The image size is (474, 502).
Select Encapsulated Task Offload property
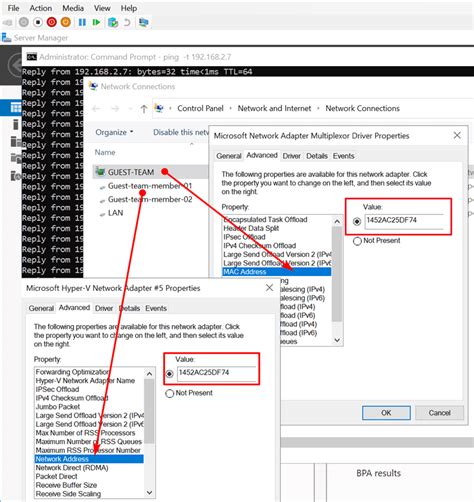point(265,220)
